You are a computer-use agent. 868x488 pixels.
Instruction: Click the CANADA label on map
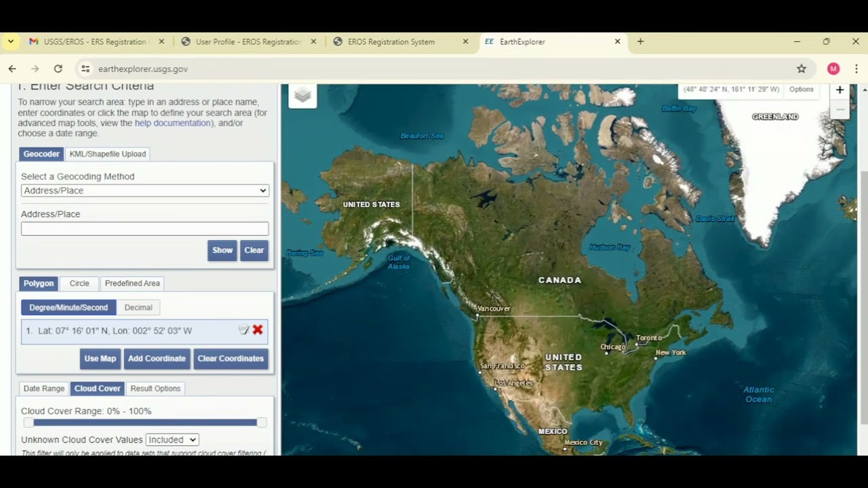pos(560,280)
